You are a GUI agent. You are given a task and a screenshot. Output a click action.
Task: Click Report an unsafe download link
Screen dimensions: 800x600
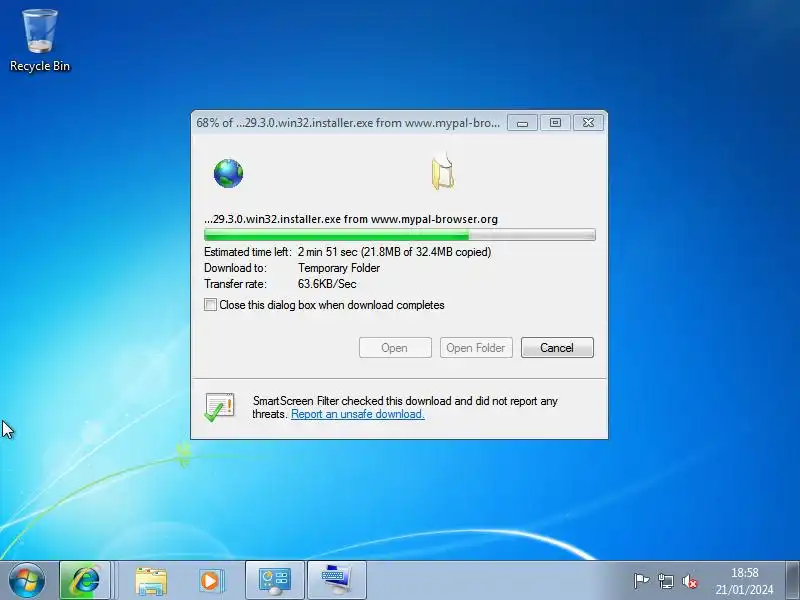358,414
